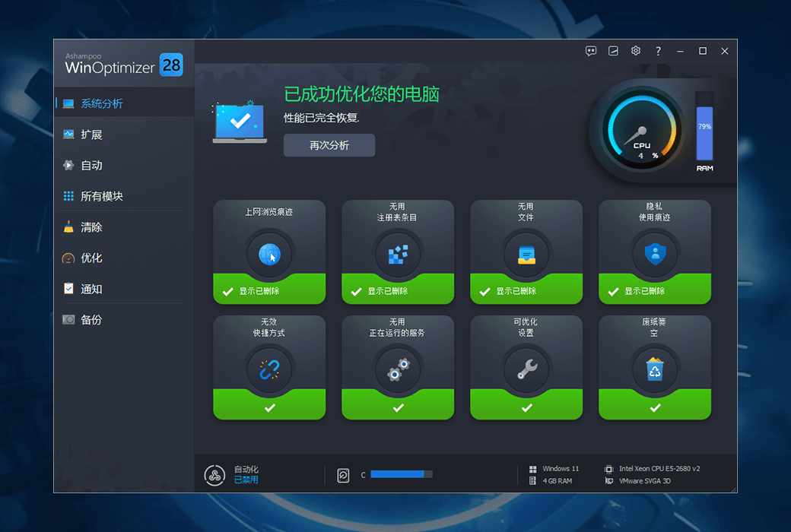Click the recycle bin icon for 废纸篓

click(x=655, y=369)
